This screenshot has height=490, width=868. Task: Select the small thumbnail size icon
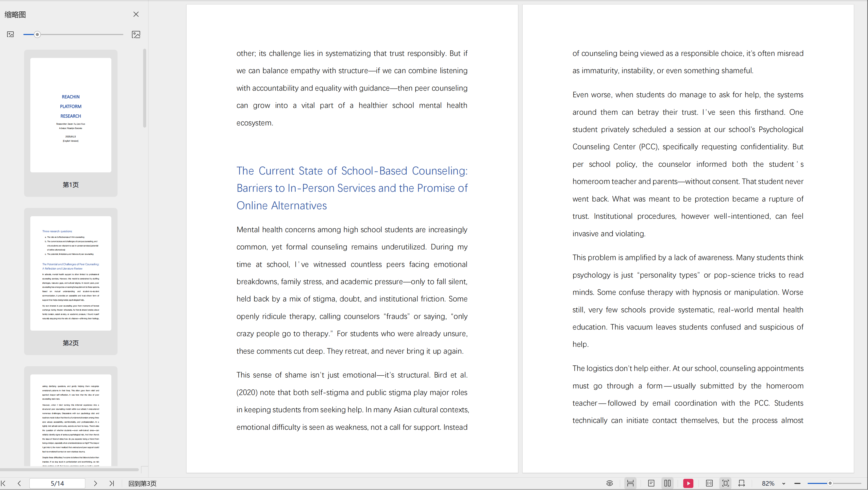coord(10,34)
